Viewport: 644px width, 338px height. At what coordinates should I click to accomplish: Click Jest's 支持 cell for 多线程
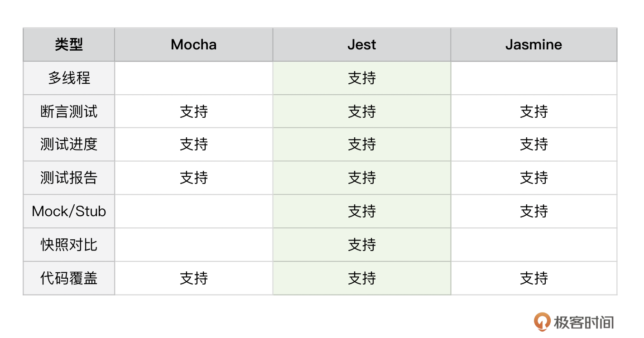(362, 78)
